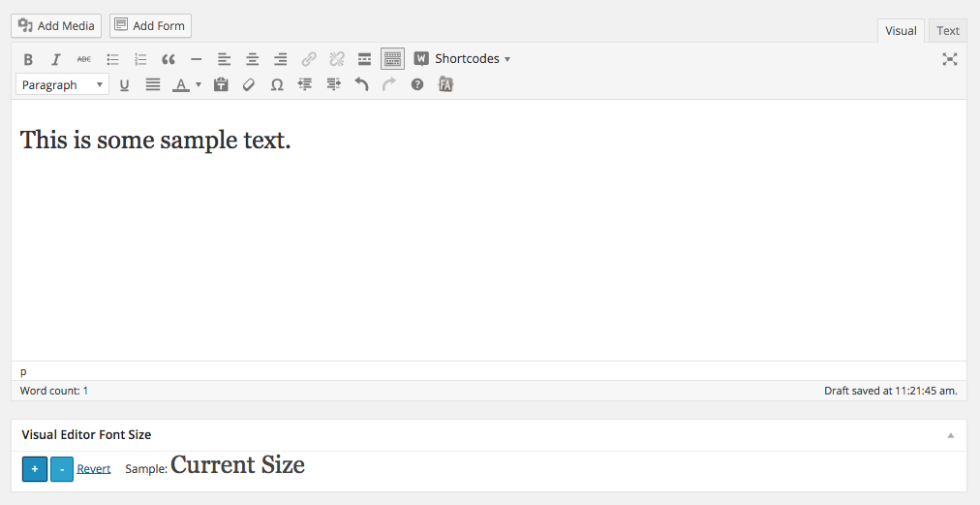Switch to the Text editor tab
The width and height of the screenshot is (980, 505).
tap(948, 31)
